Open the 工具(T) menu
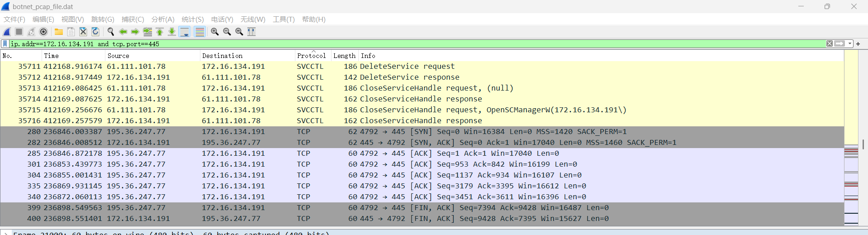 [x=284, y=19]
